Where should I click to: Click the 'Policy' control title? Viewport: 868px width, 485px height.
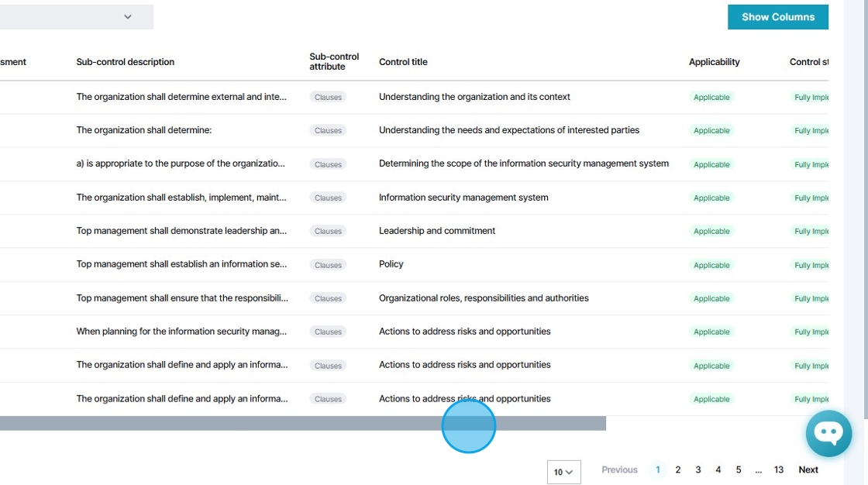pos(391,264)
